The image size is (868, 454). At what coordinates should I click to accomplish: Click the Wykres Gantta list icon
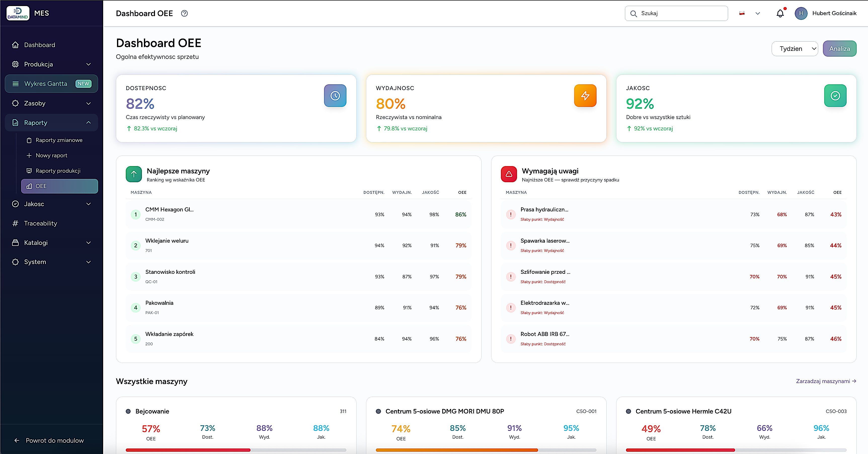pyautogui.click(x=16, y=84)
